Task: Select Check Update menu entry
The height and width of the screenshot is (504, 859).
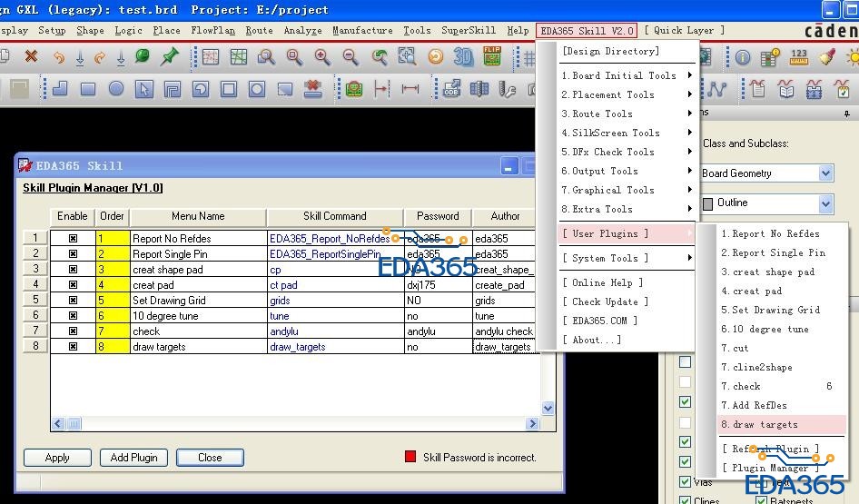Action: [606, 301]
